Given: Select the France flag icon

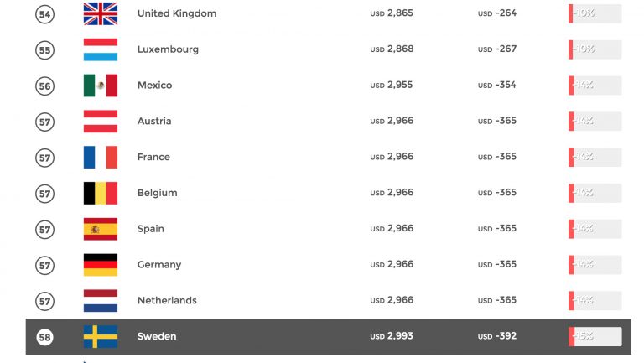Looking at the screenshot, I should (x=100, y=157).
